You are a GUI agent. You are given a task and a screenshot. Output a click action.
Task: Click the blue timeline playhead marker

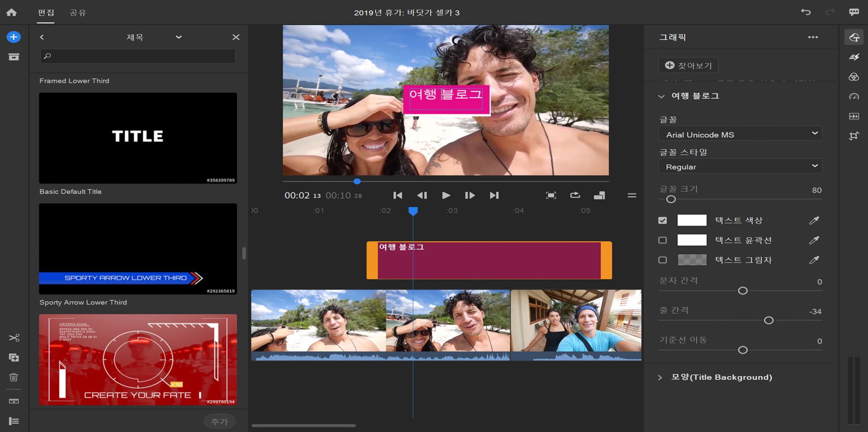[x=413, y=211]
